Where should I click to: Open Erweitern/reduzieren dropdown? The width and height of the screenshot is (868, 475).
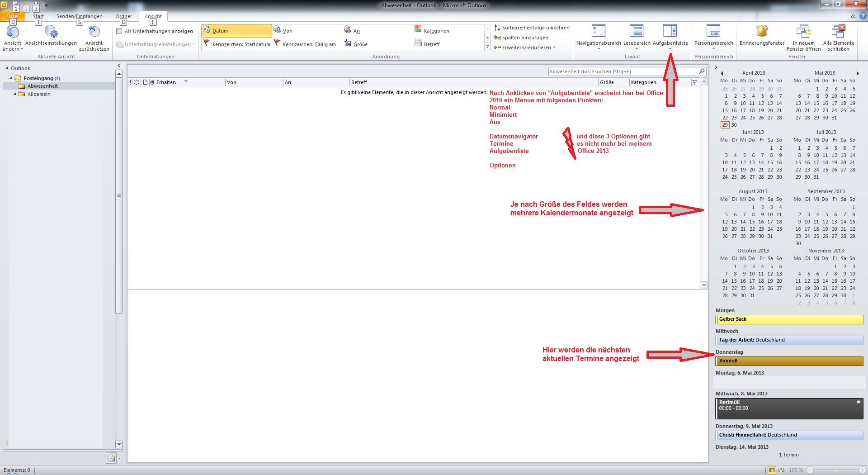click(x=524, y=47)
